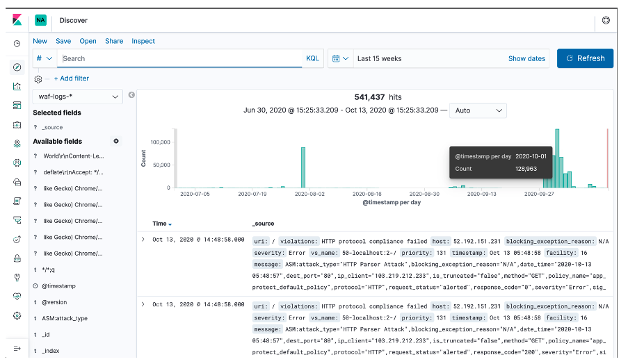Select the deflate\r\nAccept: */... field
628x364 pixels.
click(73, 172)
